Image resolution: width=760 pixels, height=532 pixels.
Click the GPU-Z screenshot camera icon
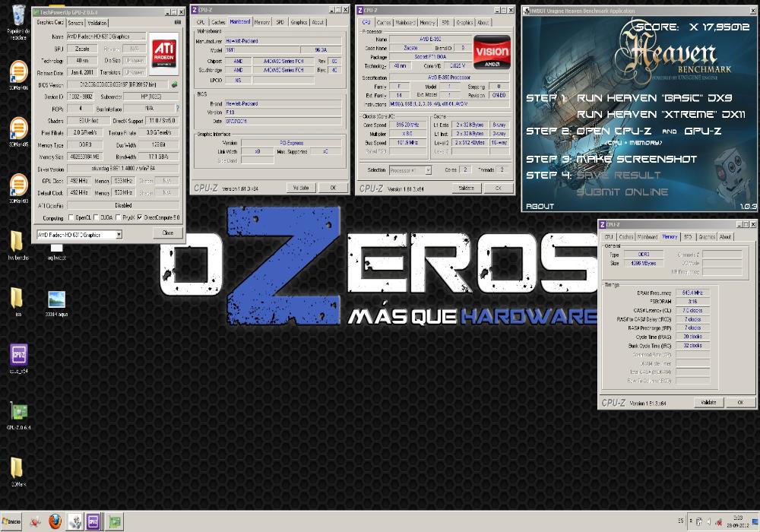pyautogui.click(x=177, y=22)
